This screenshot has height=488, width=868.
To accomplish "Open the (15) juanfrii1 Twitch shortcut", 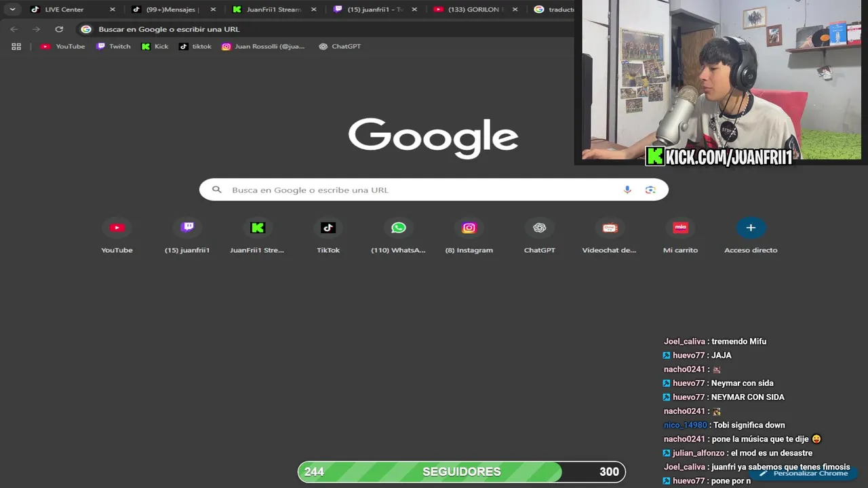I will pos(187,235).
